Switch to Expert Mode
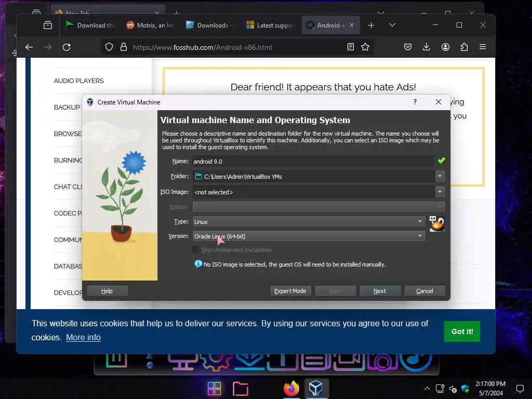 pos(290,291)
